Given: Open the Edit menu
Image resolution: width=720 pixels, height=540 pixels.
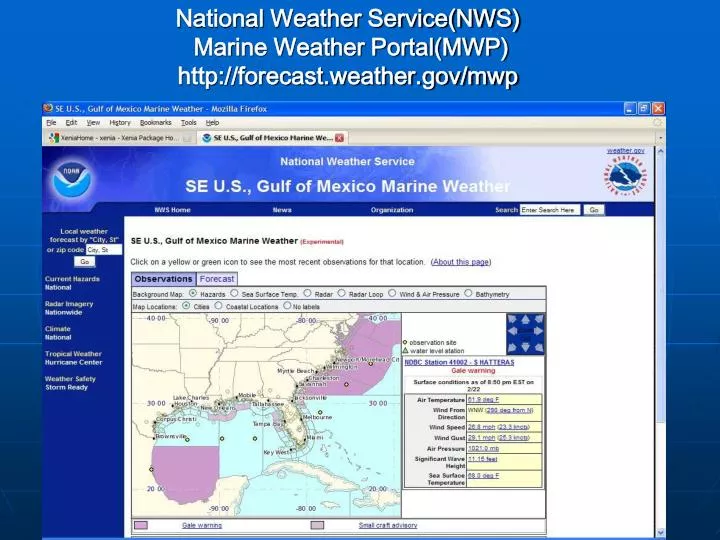Looking at the screenshot, I should 71,123.
